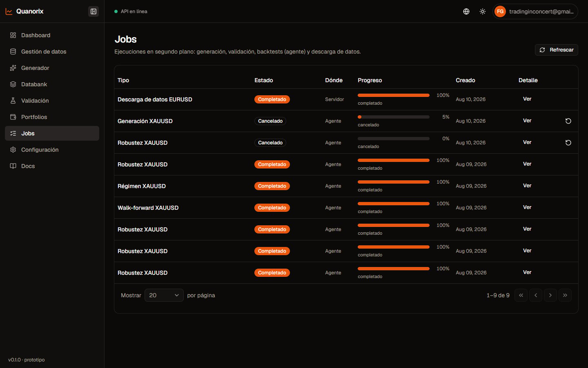The width and height of the screenshot is (588, 368).
Task: Select the Jobs sidebar item
Action: 52,133
